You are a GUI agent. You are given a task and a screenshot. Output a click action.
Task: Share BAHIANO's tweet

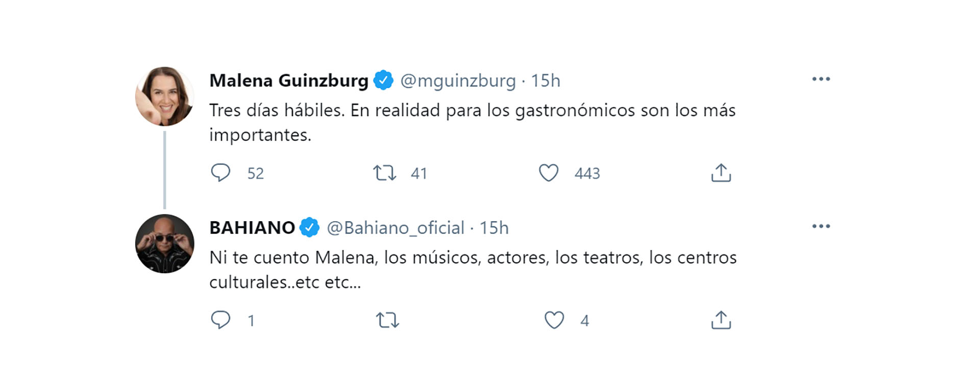coord(721,320)
